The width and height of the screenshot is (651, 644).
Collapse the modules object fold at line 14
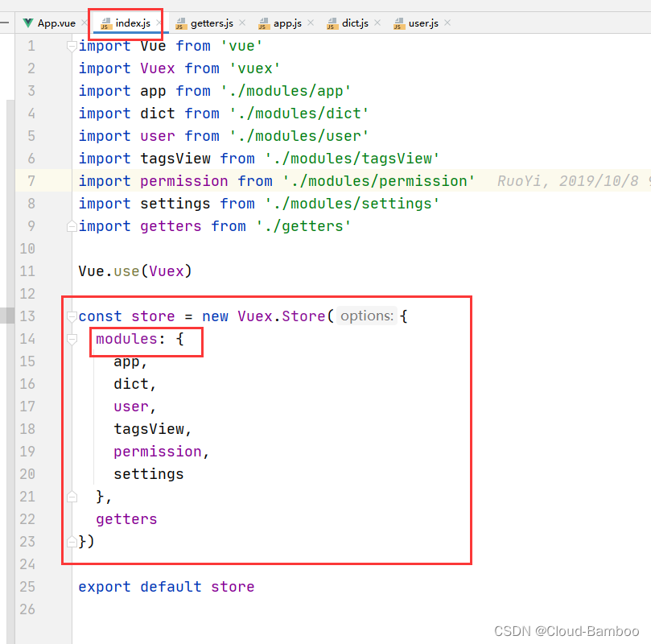point(72,339)
